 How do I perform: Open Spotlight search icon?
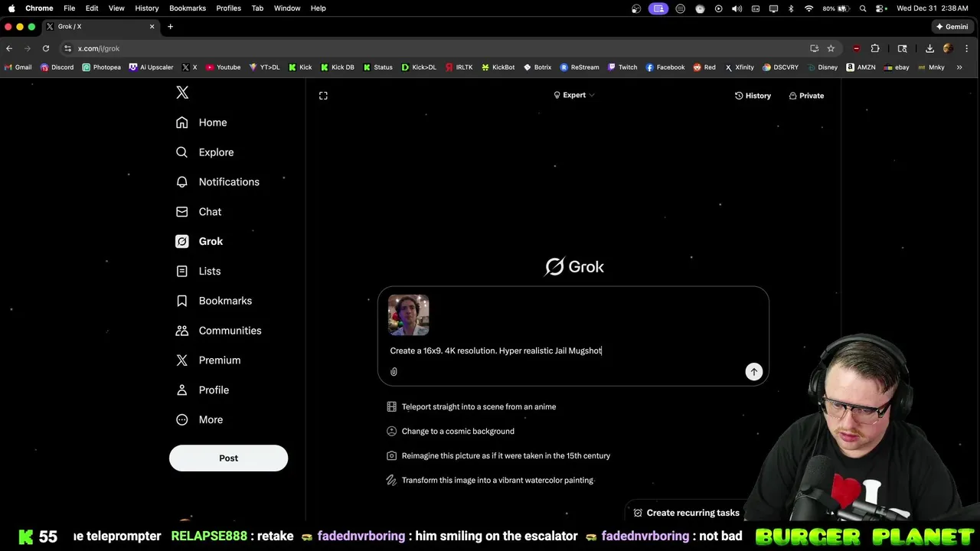tap(863, 8)
